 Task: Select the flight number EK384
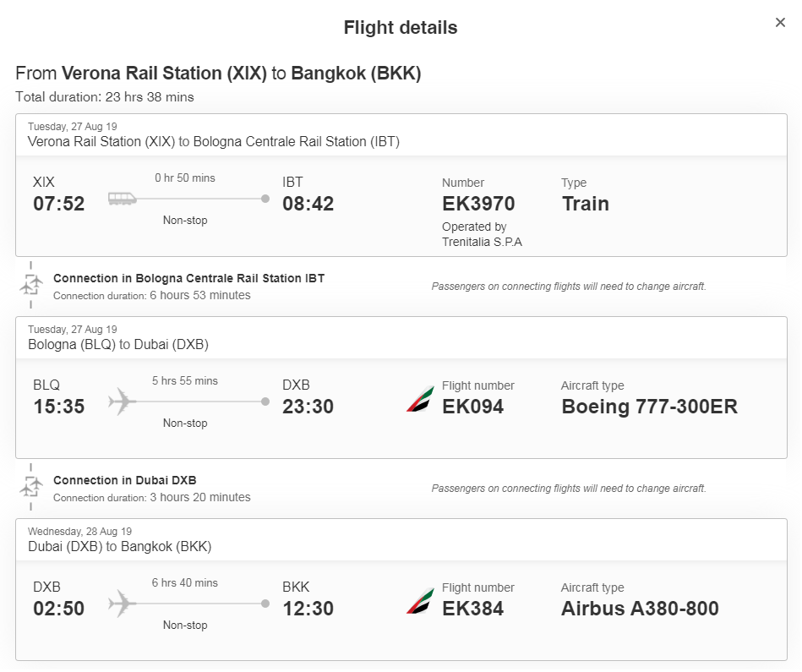tap(472, 609)
